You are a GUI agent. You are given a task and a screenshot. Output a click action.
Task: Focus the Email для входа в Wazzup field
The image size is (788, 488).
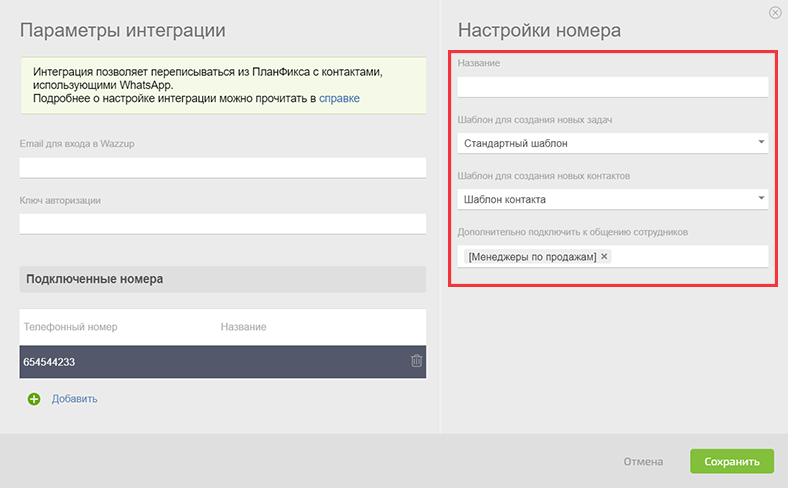point(223,167)
